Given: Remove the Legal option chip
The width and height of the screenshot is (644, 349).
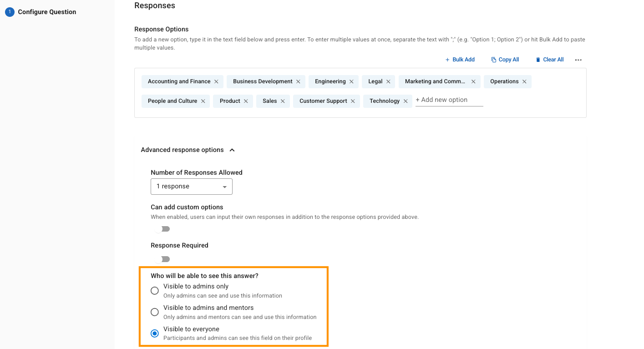Looking at the screenshot, I should [x=388, y=82].
